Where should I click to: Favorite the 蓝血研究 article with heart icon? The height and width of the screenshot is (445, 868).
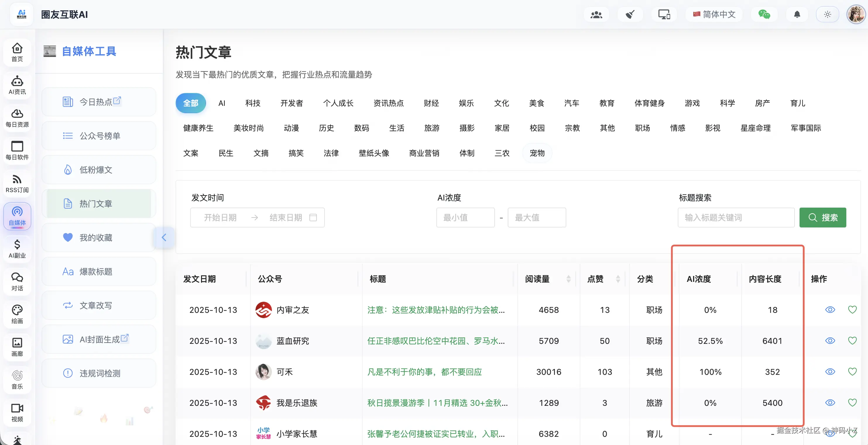(x=852, y=341)
